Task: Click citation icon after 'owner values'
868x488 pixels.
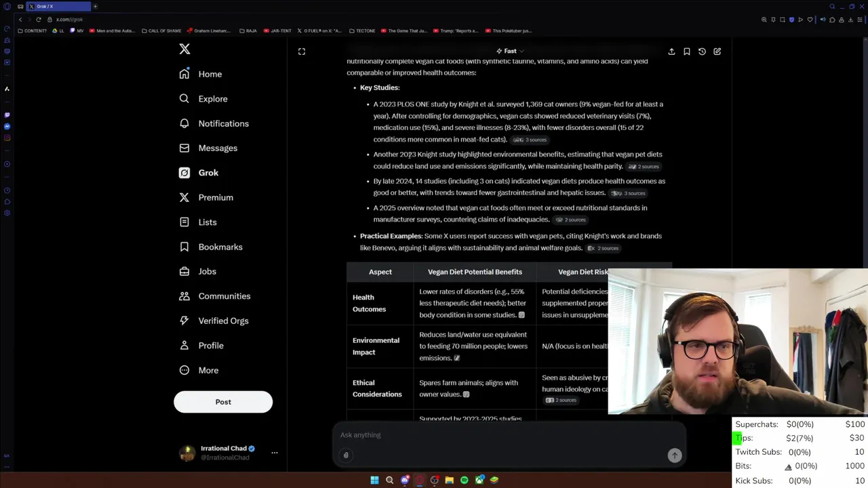Action: click(466, 394)
